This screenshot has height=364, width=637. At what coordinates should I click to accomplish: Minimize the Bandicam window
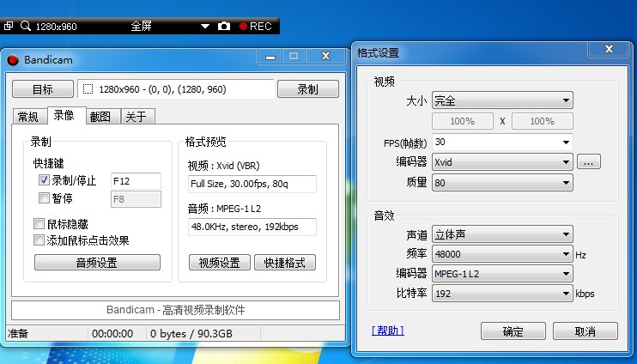[270, 57]
